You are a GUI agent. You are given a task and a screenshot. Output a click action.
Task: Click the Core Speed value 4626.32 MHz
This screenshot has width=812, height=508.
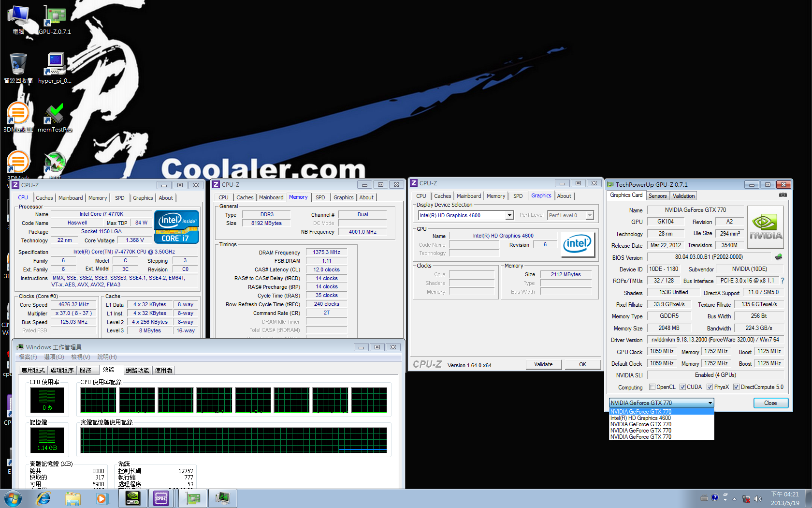click(73, 305)
